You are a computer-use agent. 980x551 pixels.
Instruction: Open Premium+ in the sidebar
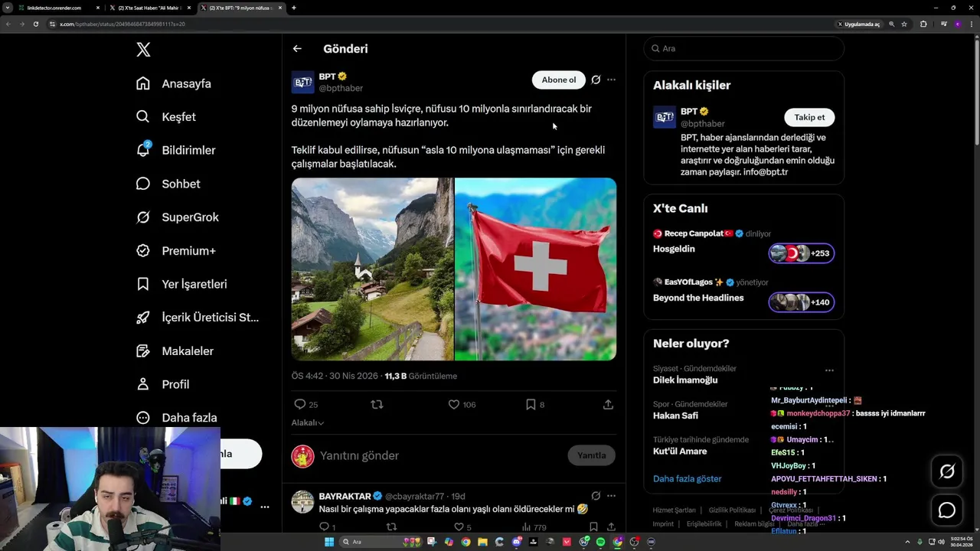[x=176, y=250]
